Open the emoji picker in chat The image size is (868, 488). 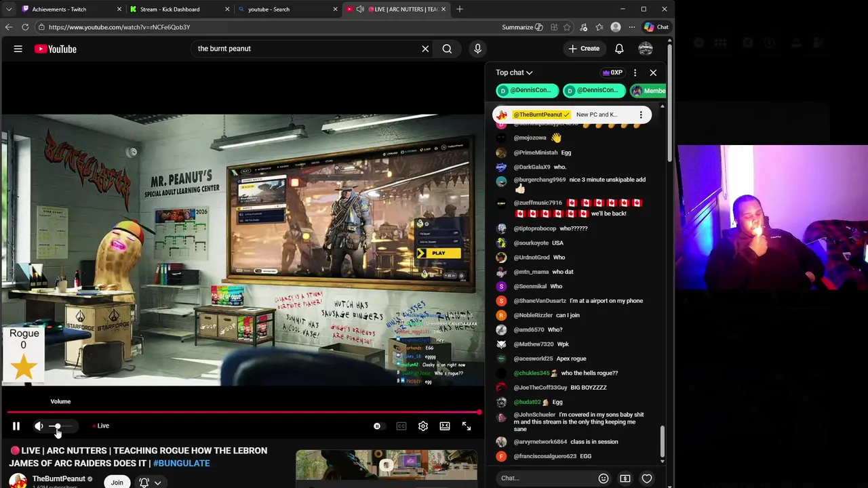tap(604, 478)
